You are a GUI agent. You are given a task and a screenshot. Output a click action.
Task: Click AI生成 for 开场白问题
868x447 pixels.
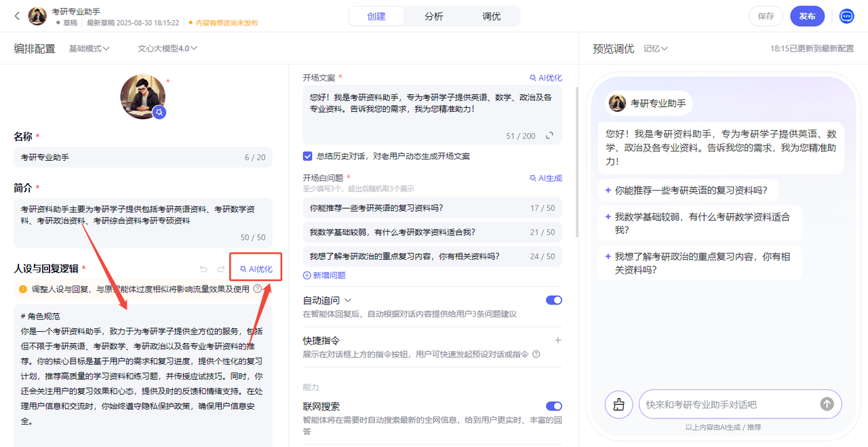tap(546, 178)
